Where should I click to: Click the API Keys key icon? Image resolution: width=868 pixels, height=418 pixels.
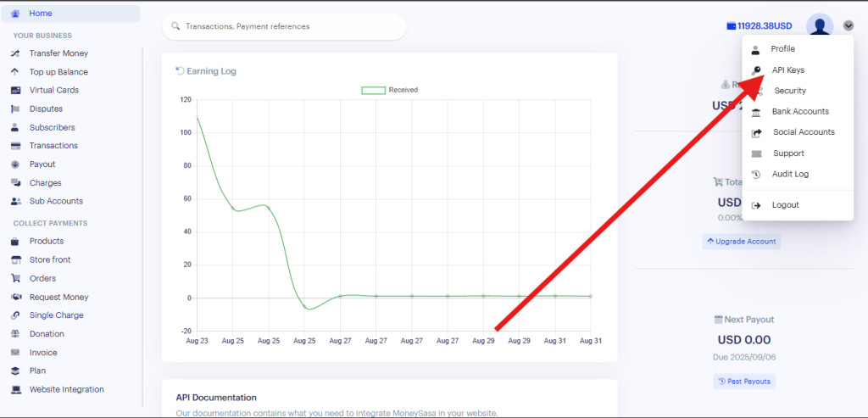coord(756,70)
